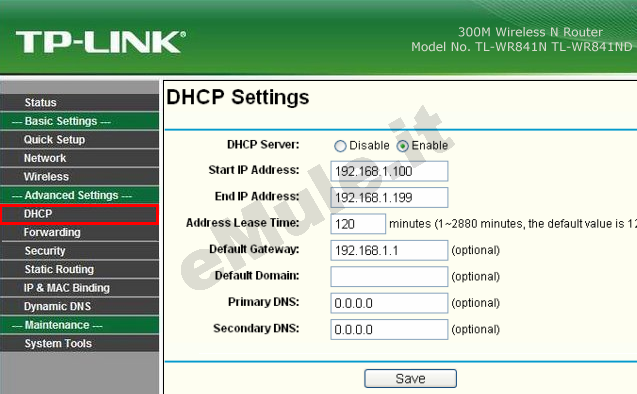Viewport: 637px width, 394px height.
Task: Click the Model No. TL-WR841N text
Action: 522,47
